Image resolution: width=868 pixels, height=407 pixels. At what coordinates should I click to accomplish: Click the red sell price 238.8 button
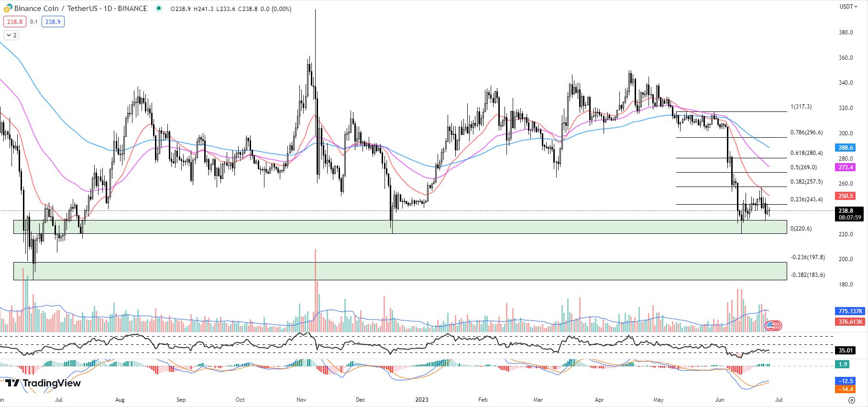click(x=14, y=22)
